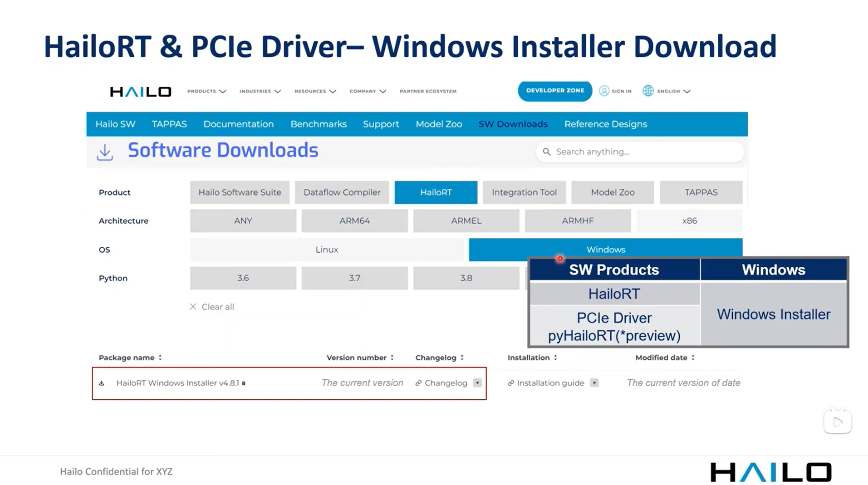Sort by Version number arrows

tap(392, 358)
